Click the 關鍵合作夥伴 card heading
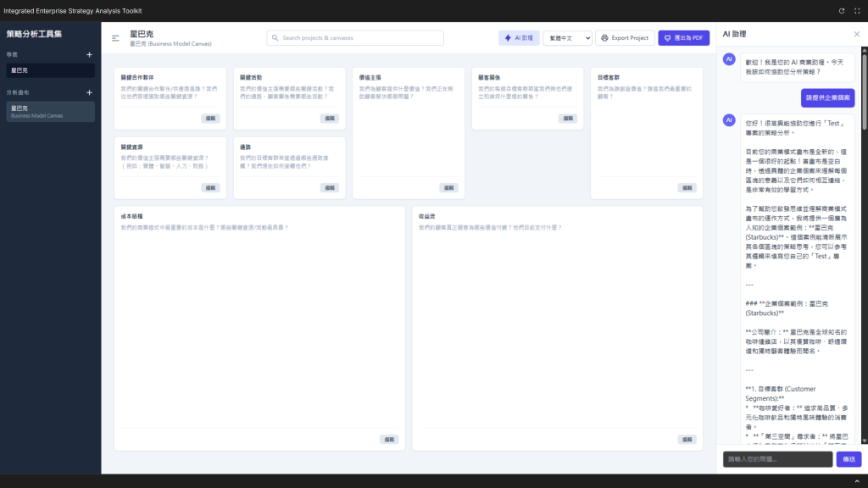Screen dimensions: 868x488 tap(137, 78)
